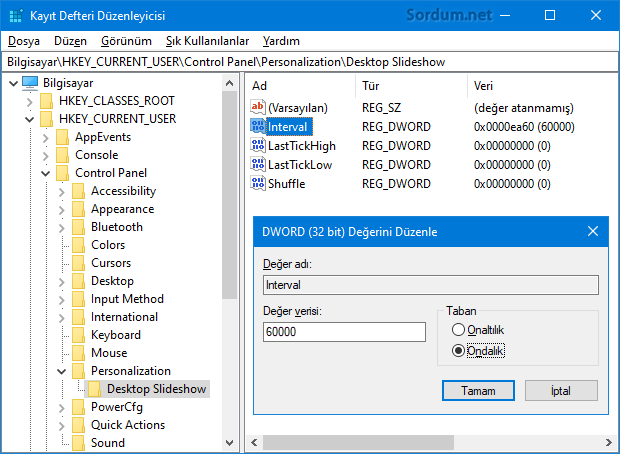Viewport: 620px width, 454px height.
Task: Click the Bilgisayar computer icon in tree
Action: 30,82
